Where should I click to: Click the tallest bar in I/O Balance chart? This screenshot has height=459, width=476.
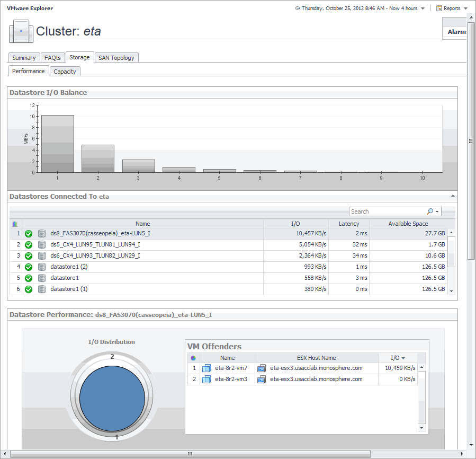(x=57, y=144)
